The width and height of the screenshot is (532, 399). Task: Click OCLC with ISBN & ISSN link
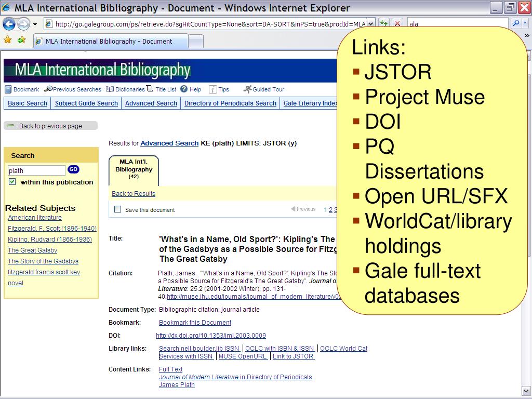click(280, 348)
